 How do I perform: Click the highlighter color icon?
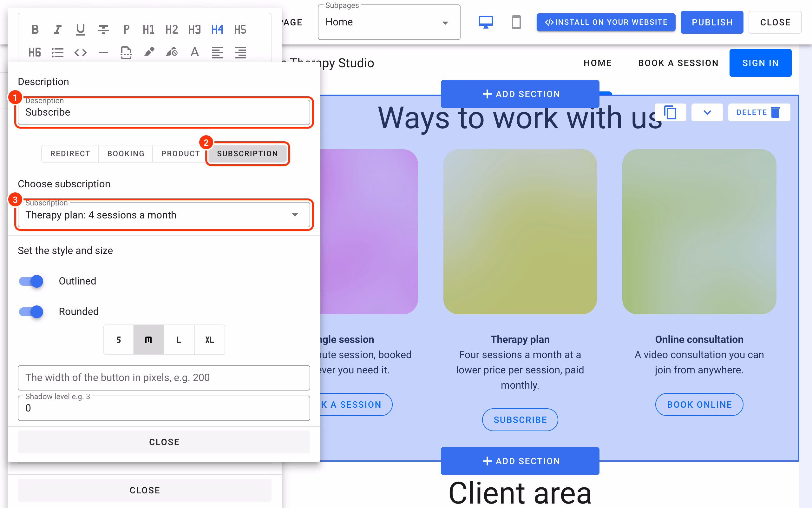pyautogui.click(x=149, y=52)
